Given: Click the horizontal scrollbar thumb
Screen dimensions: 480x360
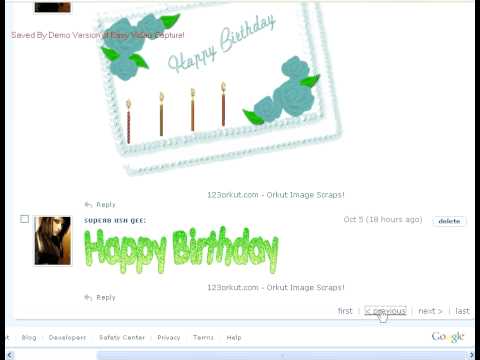Looking at the screenshot, I should [281, 355].
